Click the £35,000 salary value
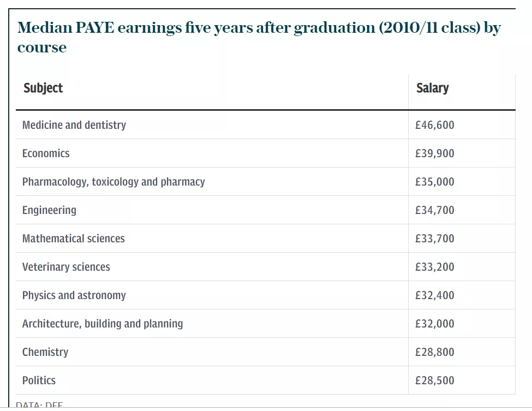 tap(434, 182)
